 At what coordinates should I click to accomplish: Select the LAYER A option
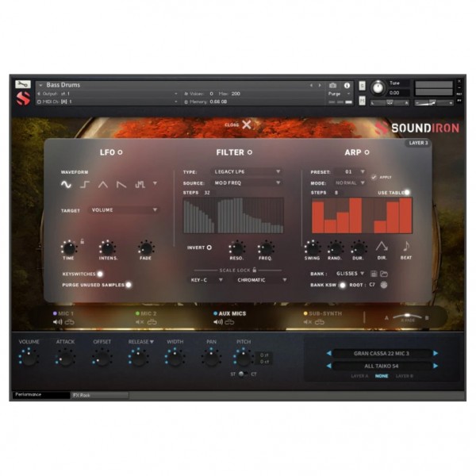359,376
